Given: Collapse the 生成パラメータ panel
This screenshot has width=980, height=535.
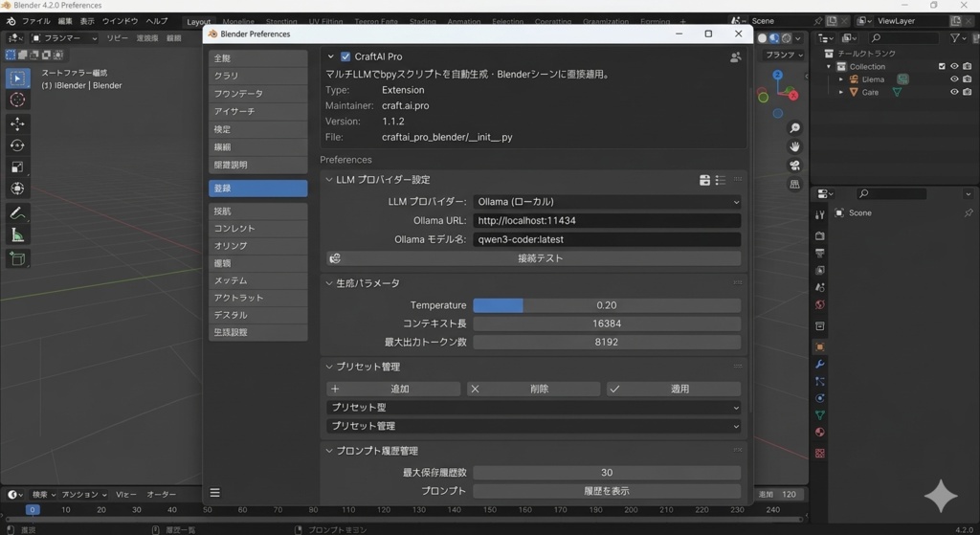Looking at the screenshot, I should pos(329,283).
